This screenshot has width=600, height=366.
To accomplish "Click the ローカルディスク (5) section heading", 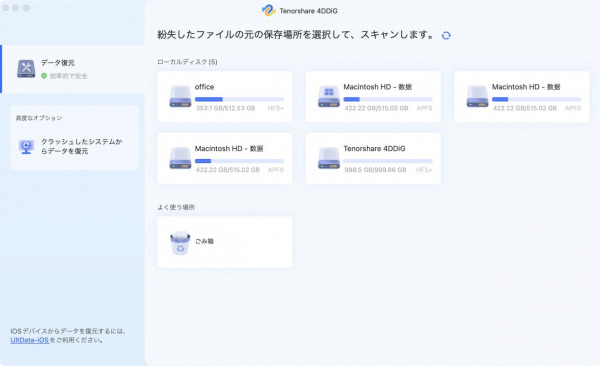I will point(187,62).
